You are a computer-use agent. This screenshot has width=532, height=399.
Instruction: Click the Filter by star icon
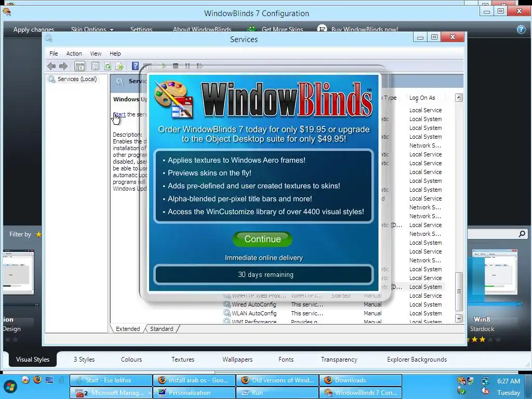pyautogui.click(x=38, y=234)
